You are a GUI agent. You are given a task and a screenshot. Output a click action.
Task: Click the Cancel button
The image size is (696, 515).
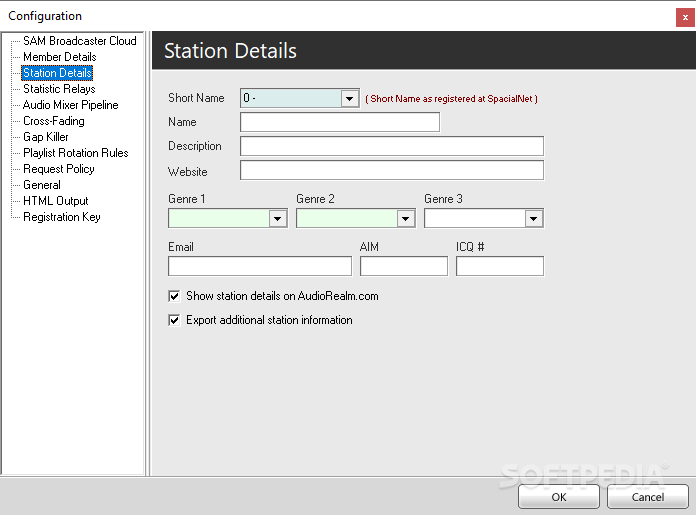(x=648, y=497)
